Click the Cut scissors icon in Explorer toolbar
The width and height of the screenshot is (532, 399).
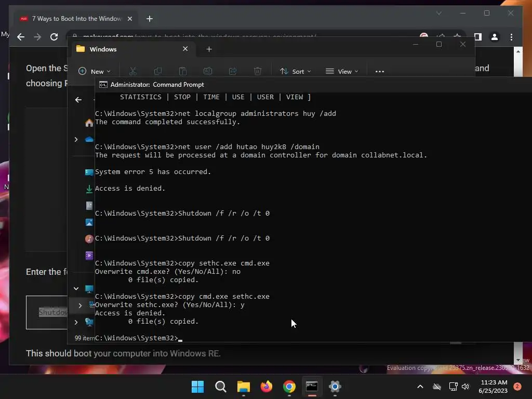pyautogui.click(x=132, y=71)
